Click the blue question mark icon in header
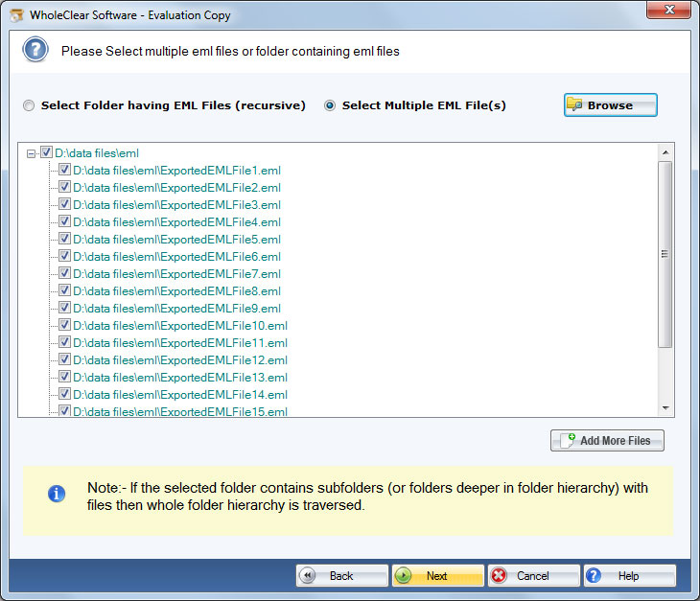The width and height of the screenshot is (700, 601). [35, 50]
